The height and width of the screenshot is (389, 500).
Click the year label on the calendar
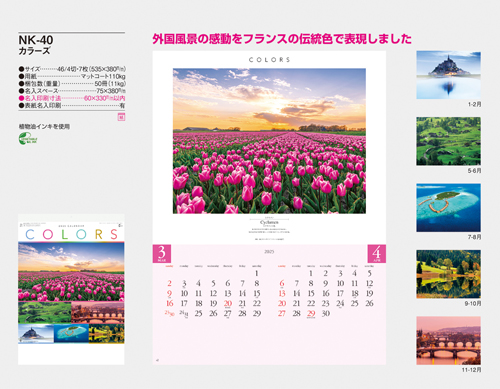click(269, 252)
